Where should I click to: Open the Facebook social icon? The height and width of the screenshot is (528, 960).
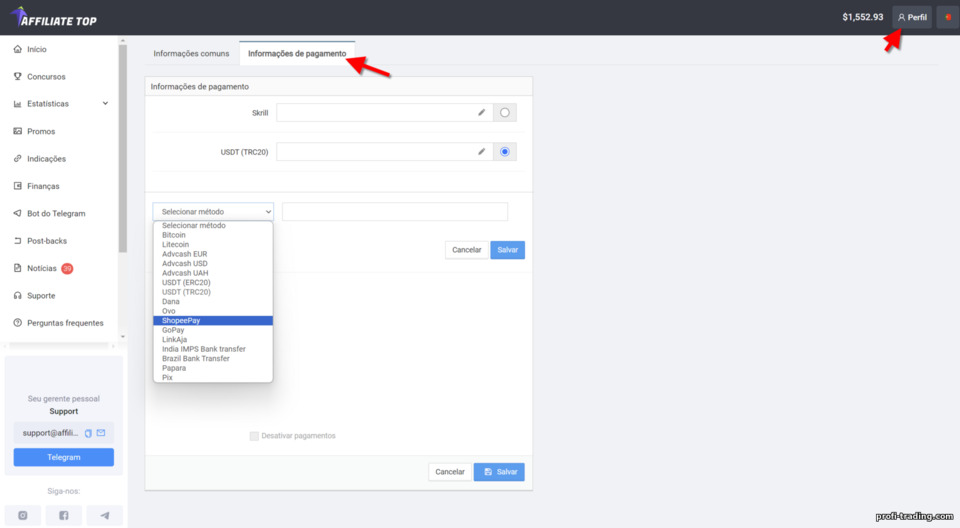pos(64,516)
